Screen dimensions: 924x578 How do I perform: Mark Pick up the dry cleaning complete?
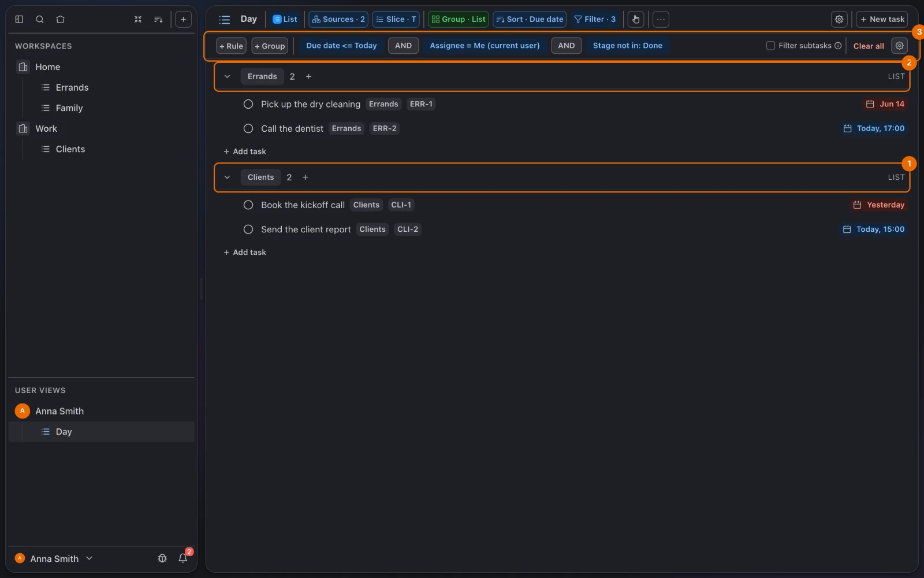248,104
